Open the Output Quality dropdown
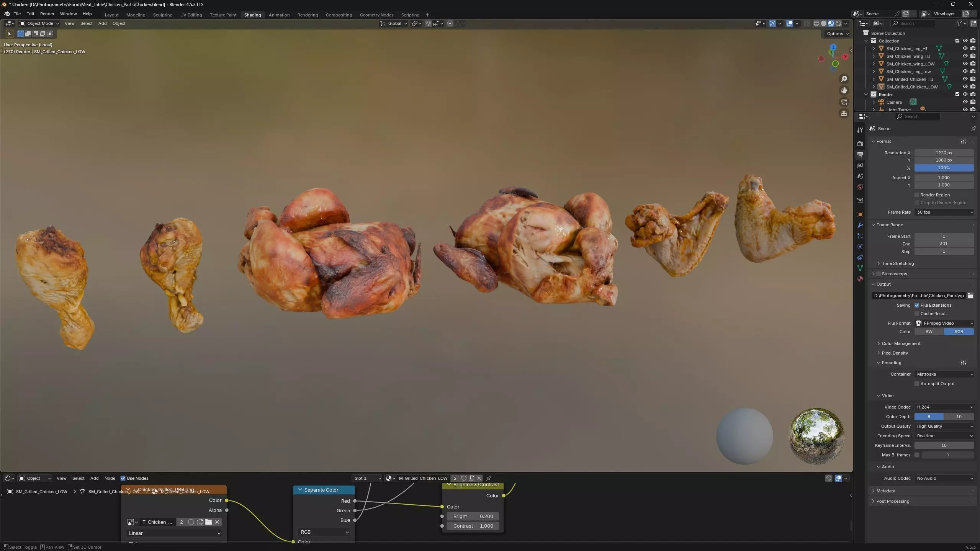 coord(944,426)
